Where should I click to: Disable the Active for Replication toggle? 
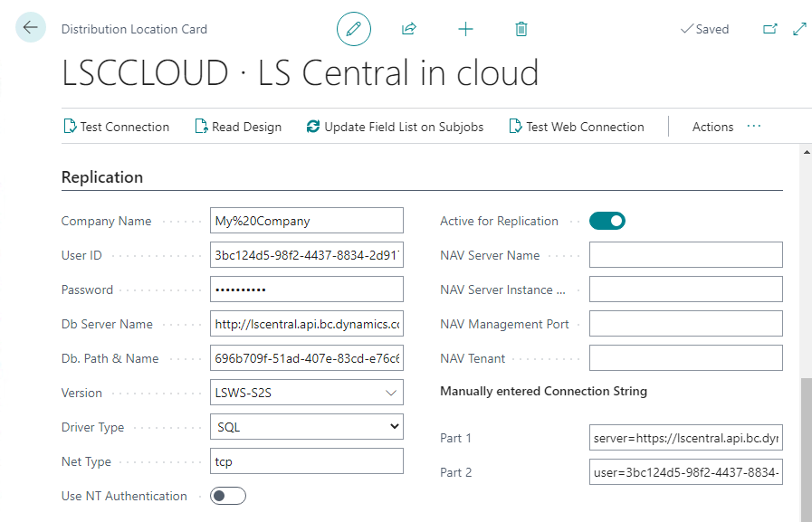coord(607,221)
